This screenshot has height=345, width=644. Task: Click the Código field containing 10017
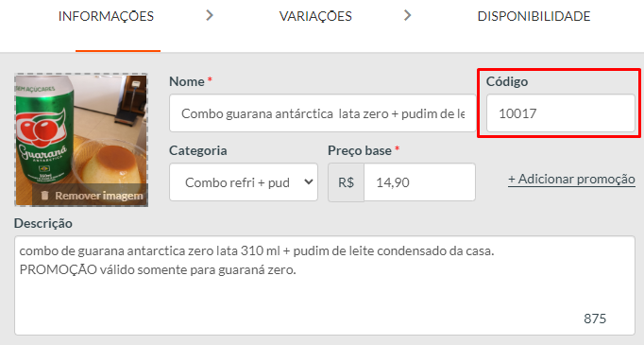(561, 113)
